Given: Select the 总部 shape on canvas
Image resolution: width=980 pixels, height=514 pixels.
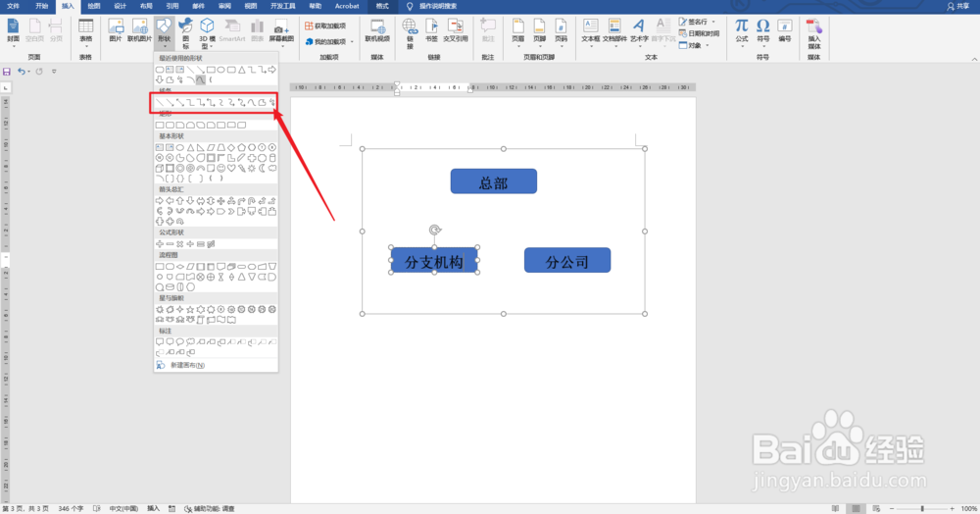Looking at the screenshot, I should click(x=494, y=181).
